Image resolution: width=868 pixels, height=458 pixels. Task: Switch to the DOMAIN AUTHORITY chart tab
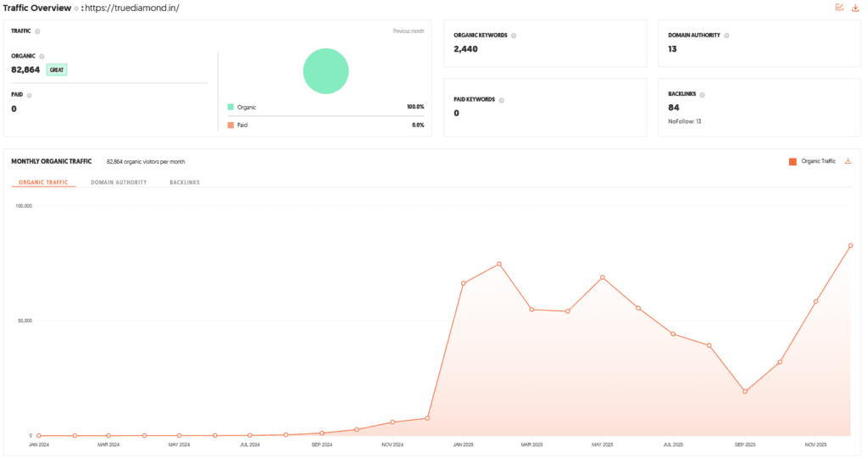[x=119, y=182]
